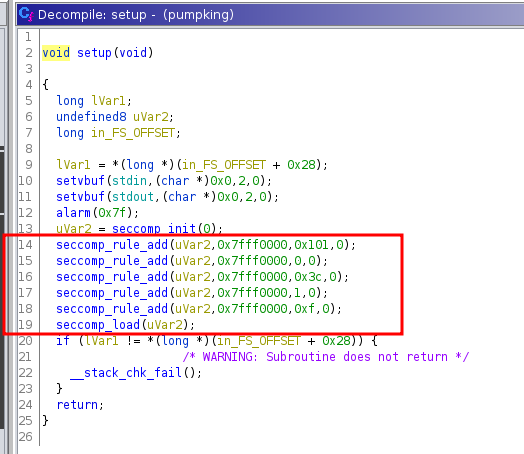Click the Decompile panel C icon

point(26,14)
